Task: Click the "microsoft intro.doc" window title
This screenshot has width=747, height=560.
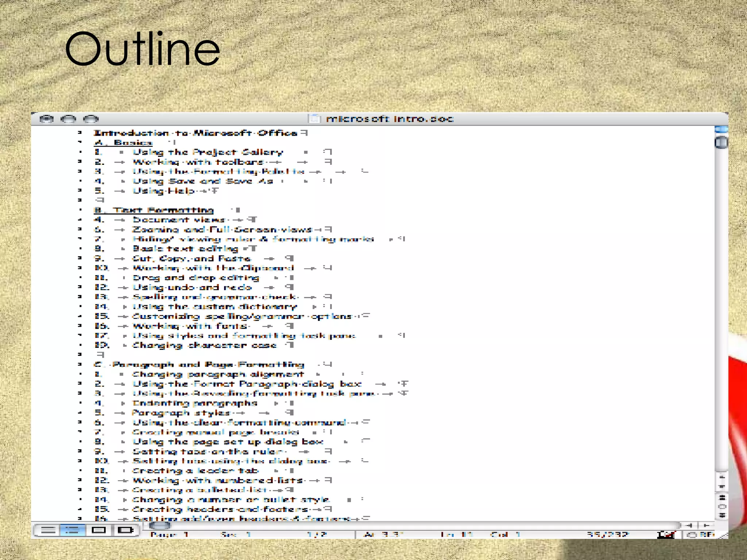Action: pos(390,119)
